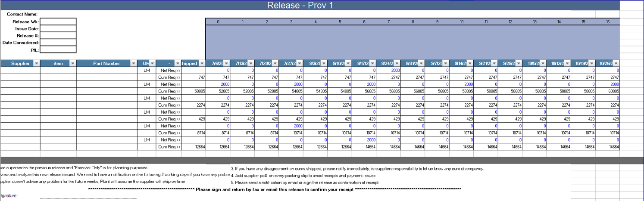Screen dimensions: 644x201
Task: Open filter dropdown for 9/14 date column
Action: [x=470, y=64]
